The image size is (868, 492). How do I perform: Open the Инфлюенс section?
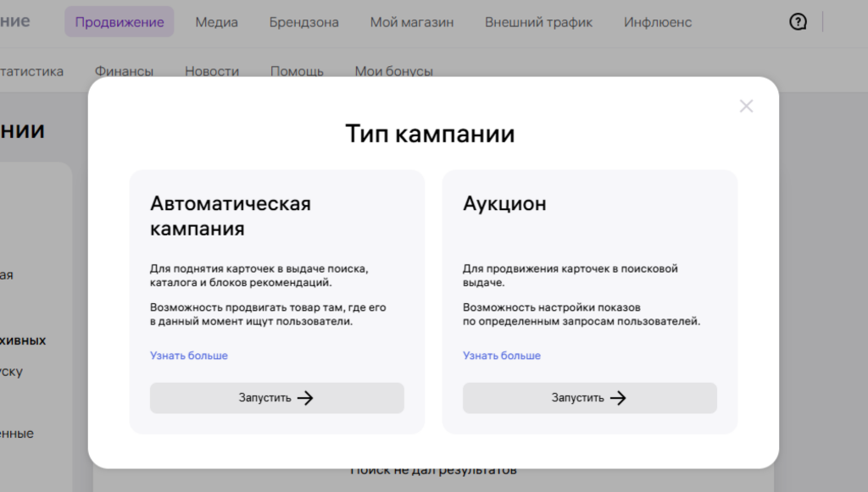click(658, 22)
